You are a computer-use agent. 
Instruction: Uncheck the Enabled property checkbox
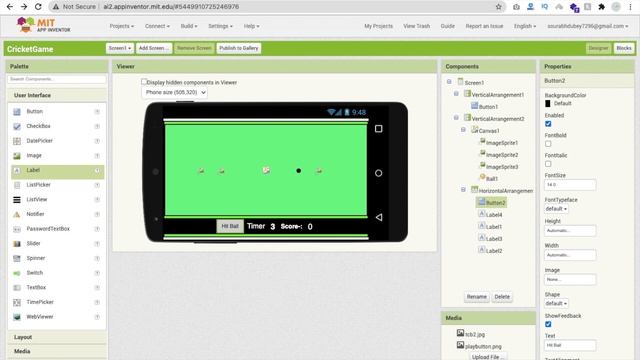548,124
